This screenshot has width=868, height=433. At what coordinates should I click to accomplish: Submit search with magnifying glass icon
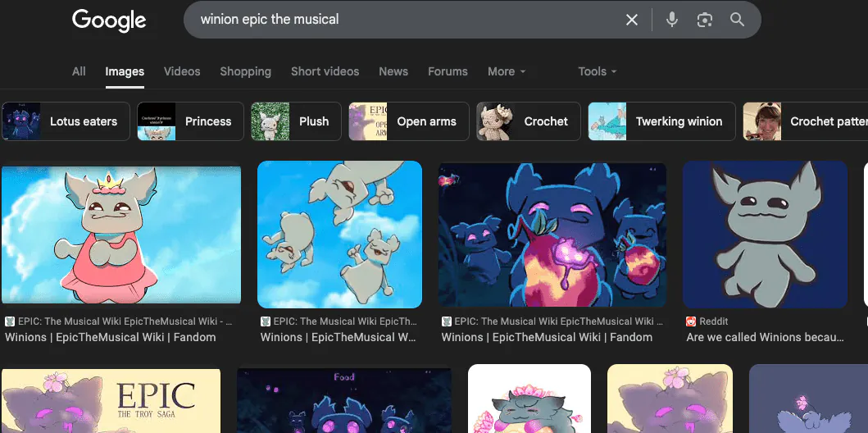pyautogui.click(x=737, y=20)
